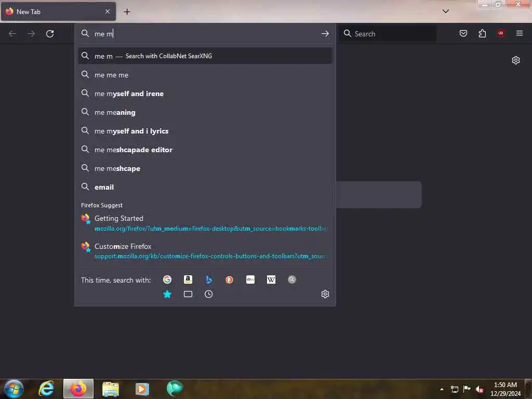Choose 'me m — Search with CollabNet SearXNG'
Image resolution: width=532 pixels, height=399 pixels.
[205, 56]
